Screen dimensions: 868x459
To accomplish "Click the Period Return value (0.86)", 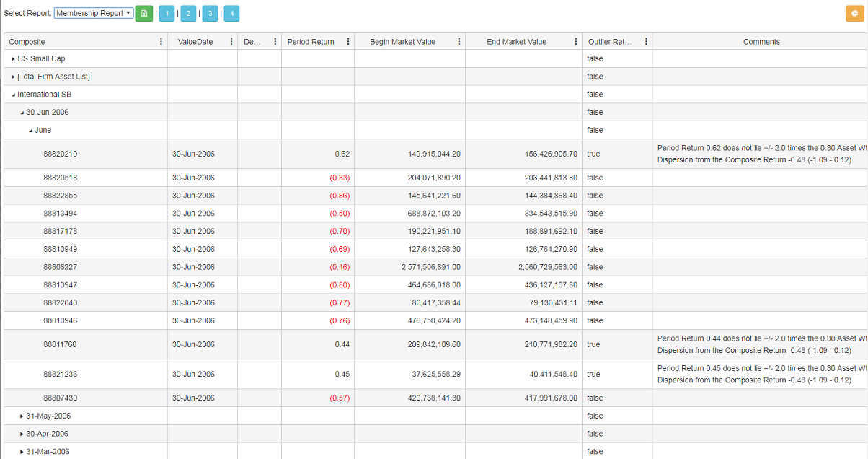I will [x=340, y=196].
